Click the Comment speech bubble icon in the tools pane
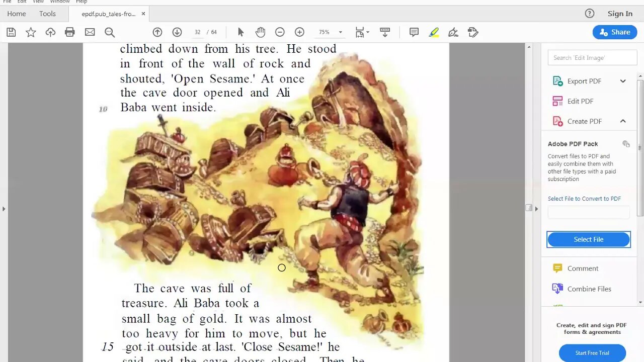This screenshot has width=644, height=362. (557, 268)
